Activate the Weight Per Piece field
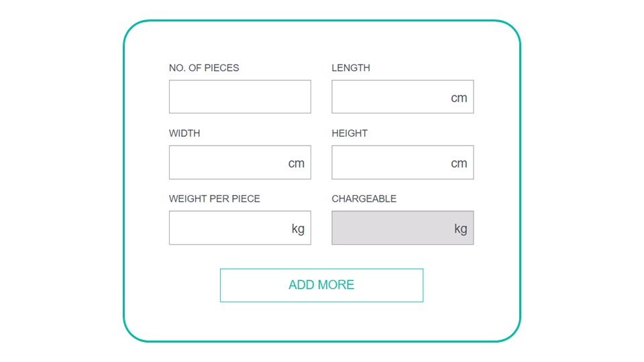The height and width of the screenshot is (362, 644). pyautogui.click(x=240, y=228)
